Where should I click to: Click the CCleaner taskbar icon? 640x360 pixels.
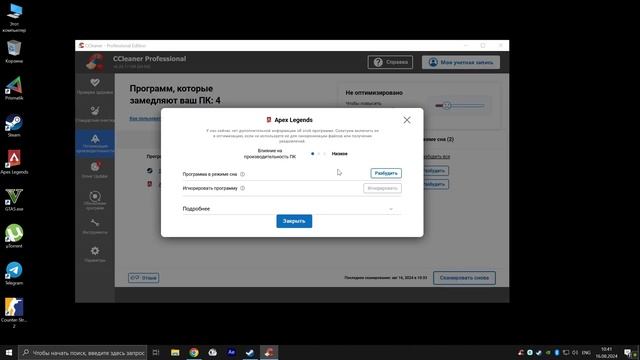(x=269, y=352)
